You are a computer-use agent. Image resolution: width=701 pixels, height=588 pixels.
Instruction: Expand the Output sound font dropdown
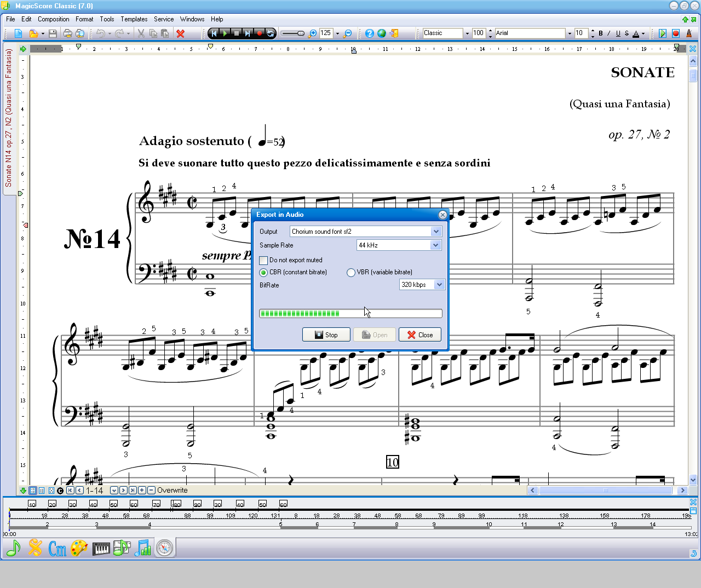436,232
